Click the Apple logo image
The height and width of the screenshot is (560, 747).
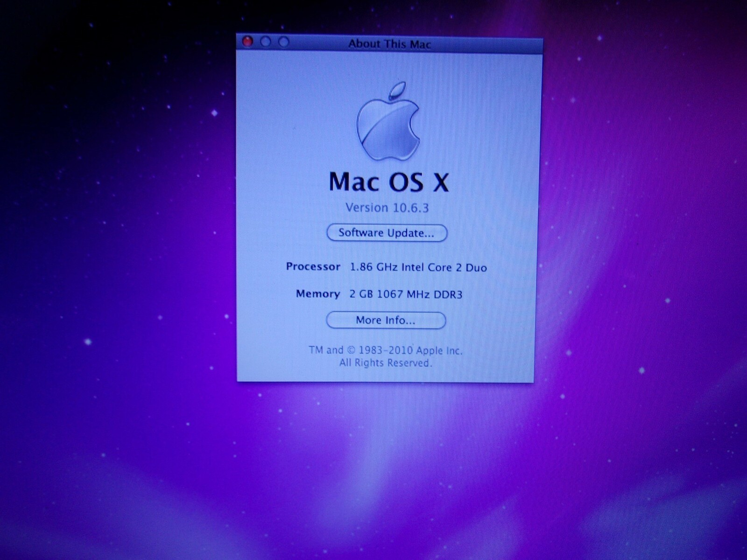tap(388, 122)
